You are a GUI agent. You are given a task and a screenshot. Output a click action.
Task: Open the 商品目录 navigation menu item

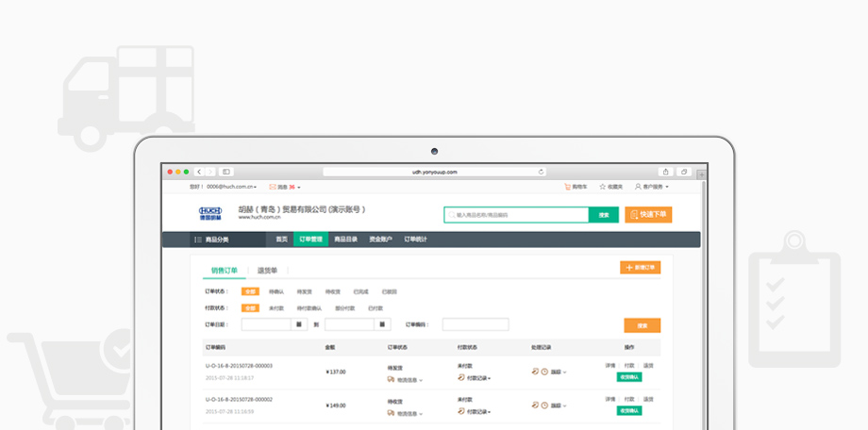click(x=345, y=240)
